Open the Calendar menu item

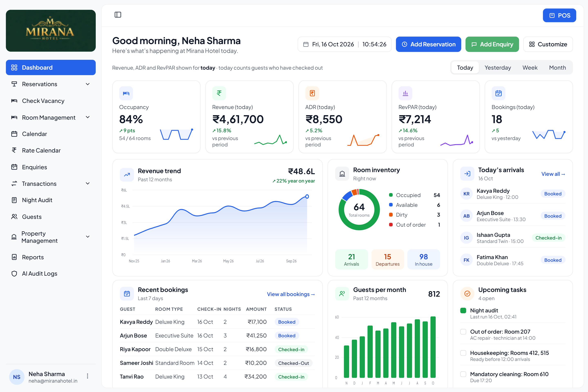[x=51, y=134]
